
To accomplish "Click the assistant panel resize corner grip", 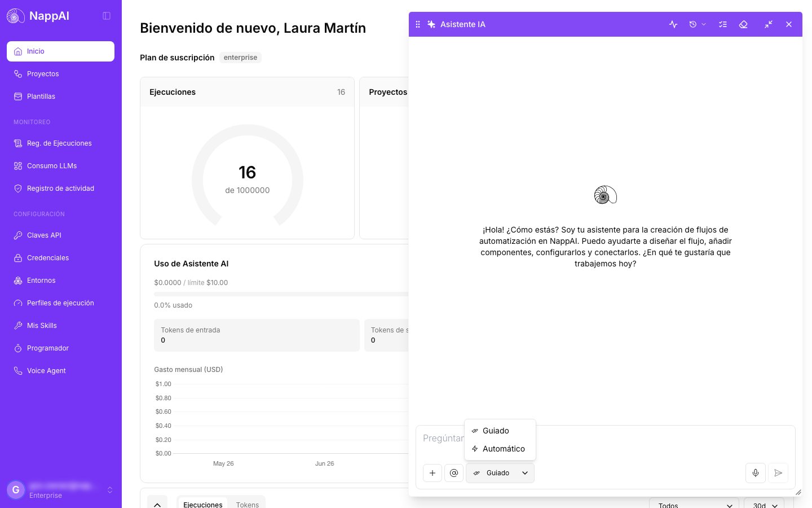I will point(798,492).
